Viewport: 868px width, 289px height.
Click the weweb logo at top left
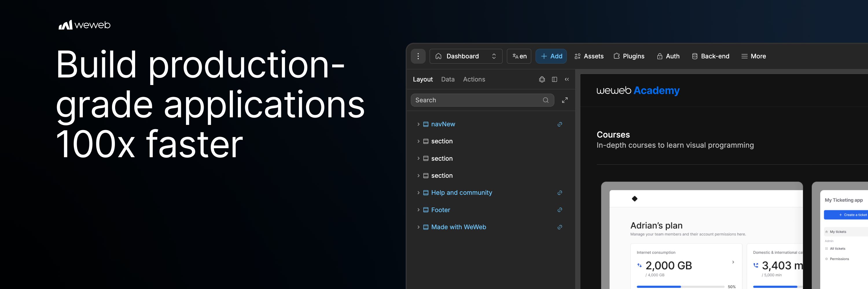[84, 25]
